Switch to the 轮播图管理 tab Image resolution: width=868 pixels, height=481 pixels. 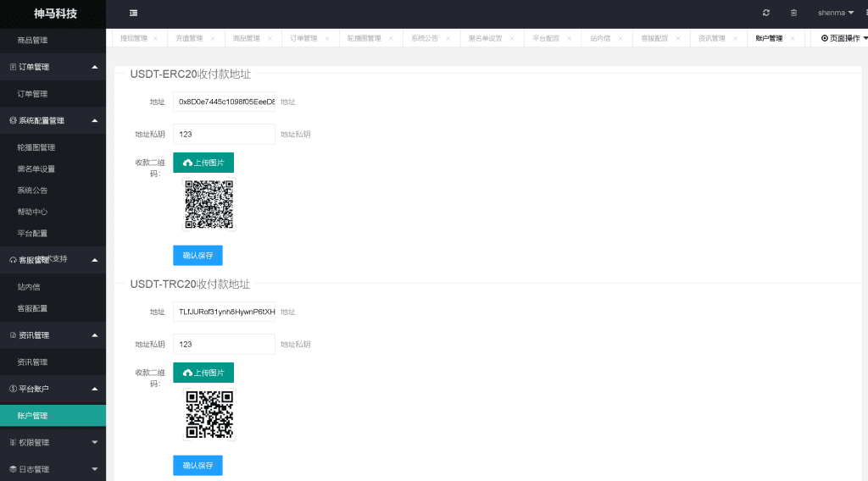pos(364,38)
